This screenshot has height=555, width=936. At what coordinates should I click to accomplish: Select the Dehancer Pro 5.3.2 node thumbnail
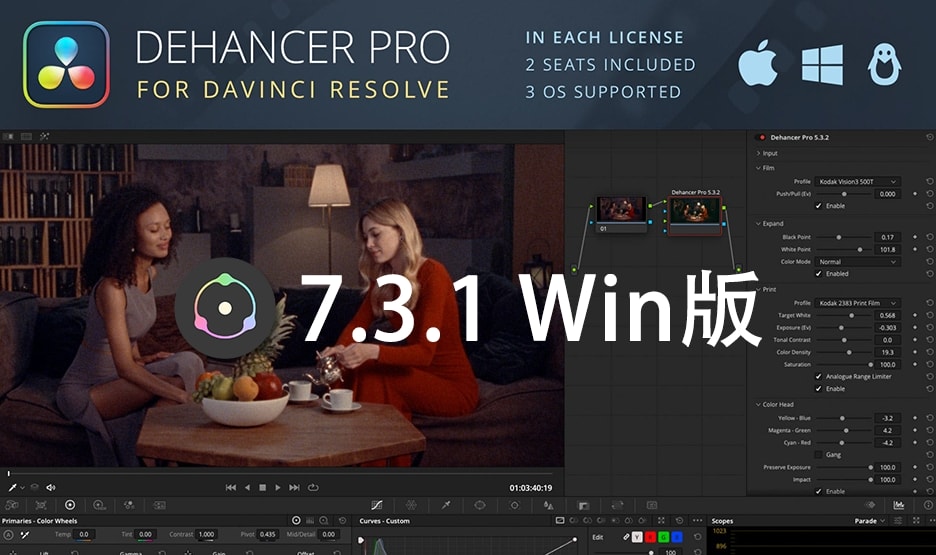[x=695, y=211]
